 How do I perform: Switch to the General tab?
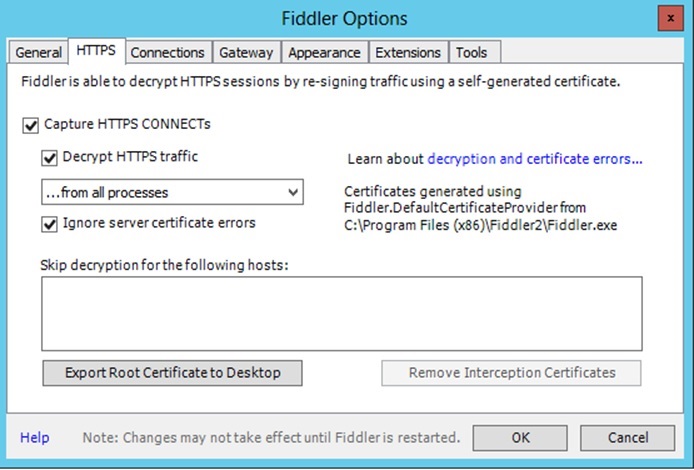[x=38, y=53]
